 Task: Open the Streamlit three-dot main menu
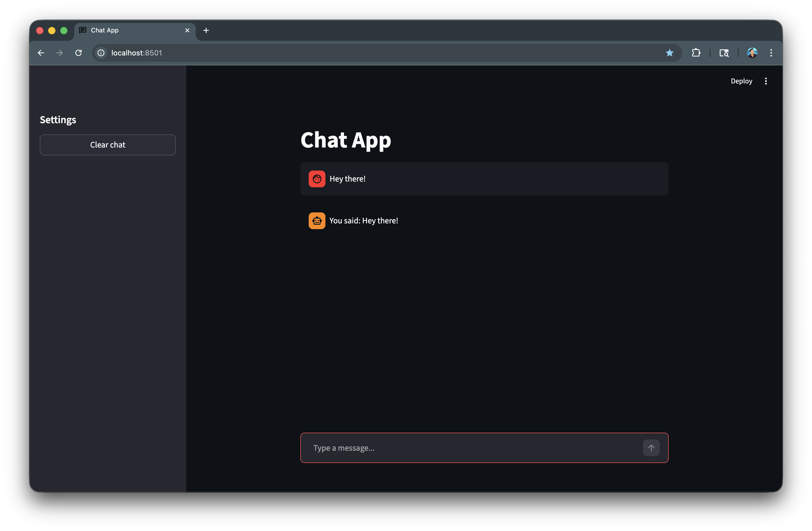click(x=766, y=81)
